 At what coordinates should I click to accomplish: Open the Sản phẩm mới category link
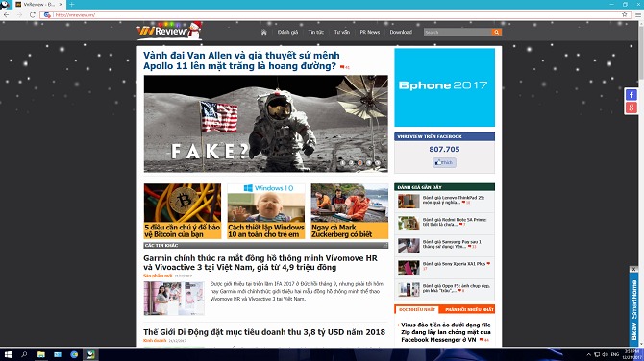[158, 276]
